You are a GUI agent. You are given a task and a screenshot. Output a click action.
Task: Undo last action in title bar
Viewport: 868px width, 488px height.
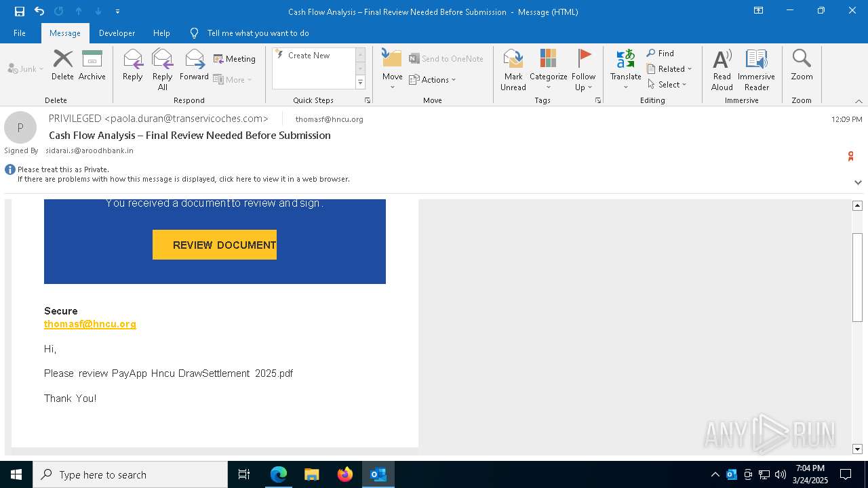tap(39, 12)
